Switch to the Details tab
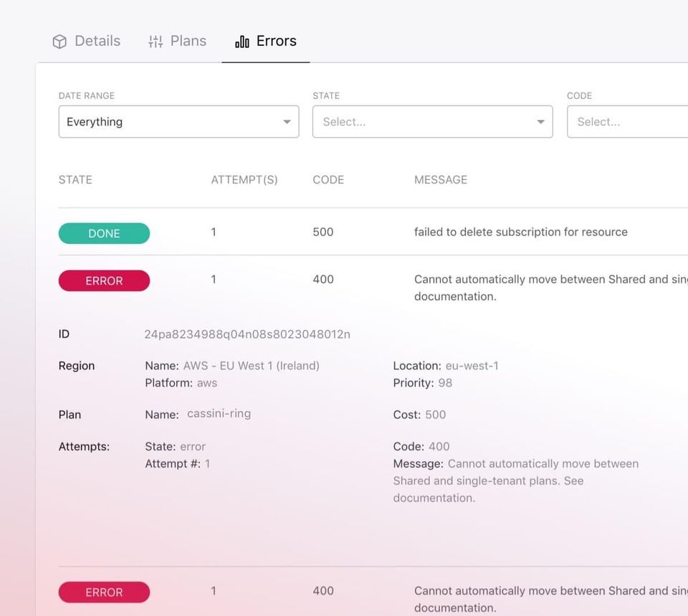The width and height of the screenshot is (688, 616). tap(86, 41)
